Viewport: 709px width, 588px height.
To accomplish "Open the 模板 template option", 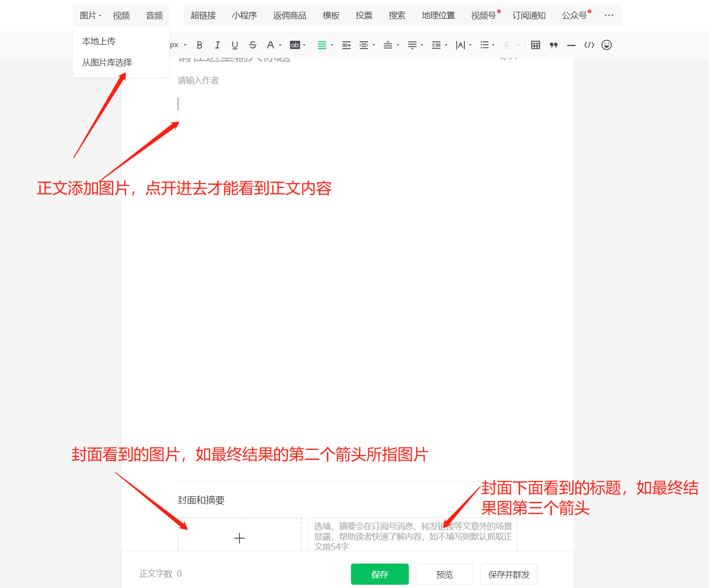I will pyautogui.click(x=331, y=16).
